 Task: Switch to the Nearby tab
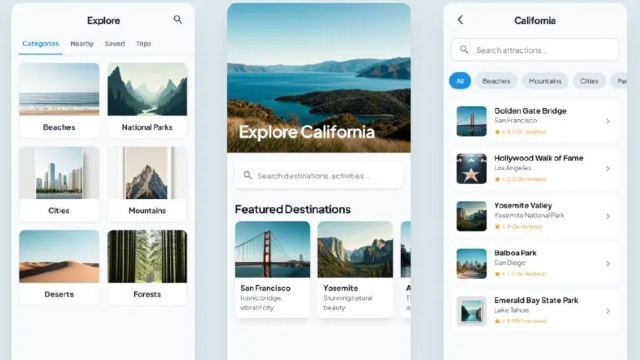pos(82,43)
